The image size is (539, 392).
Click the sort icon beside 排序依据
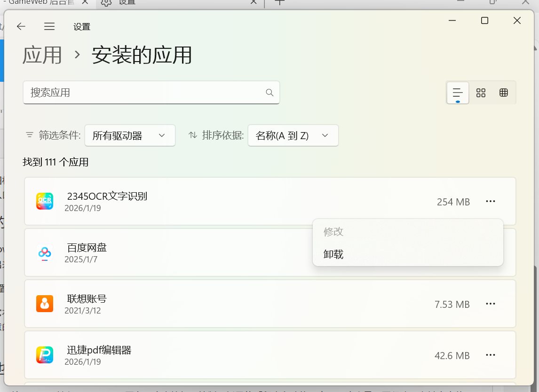pos(193,135)
